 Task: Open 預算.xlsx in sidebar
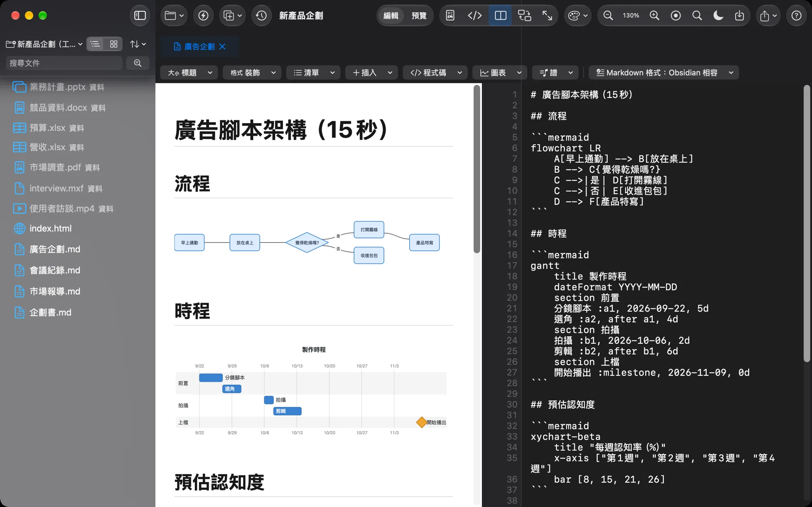tap(49, 128)
